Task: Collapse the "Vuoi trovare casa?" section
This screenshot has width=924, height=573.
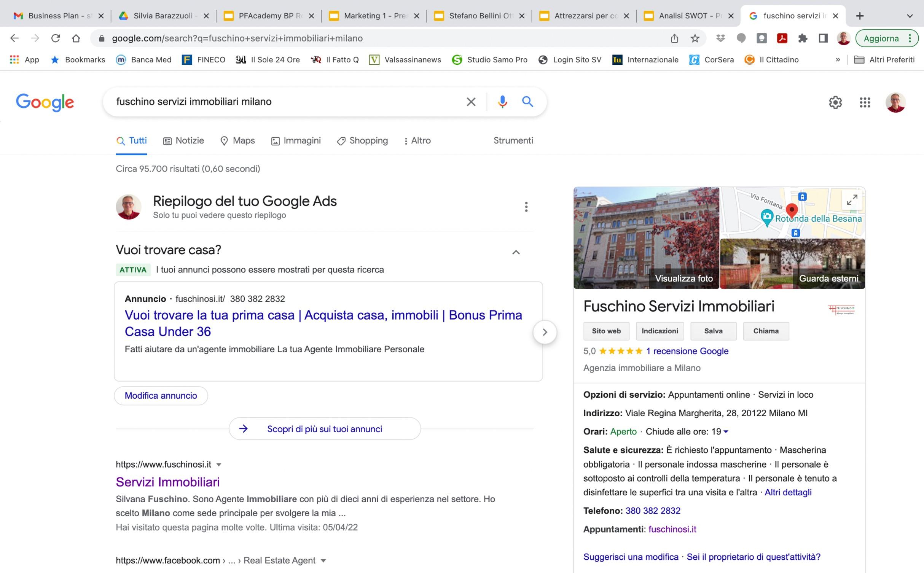Action: (x=516, y=252)
